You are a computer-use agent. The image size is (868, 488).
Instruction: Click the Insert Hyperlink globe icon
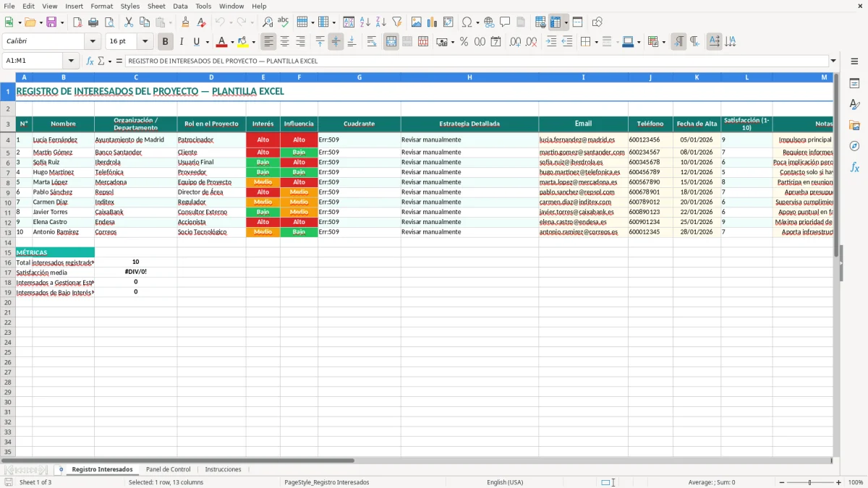click(489, 22)
